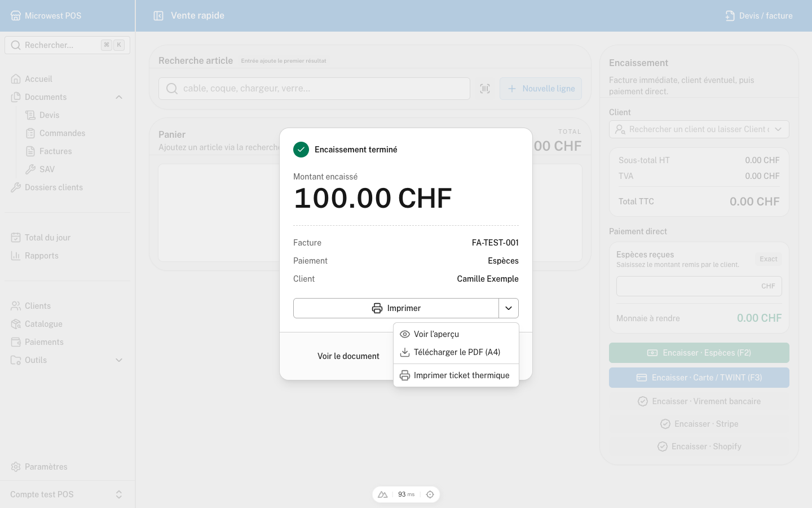This screenshot has width=812, height=508.
Task: Click Voir le document
Action: tap(348, 356)
